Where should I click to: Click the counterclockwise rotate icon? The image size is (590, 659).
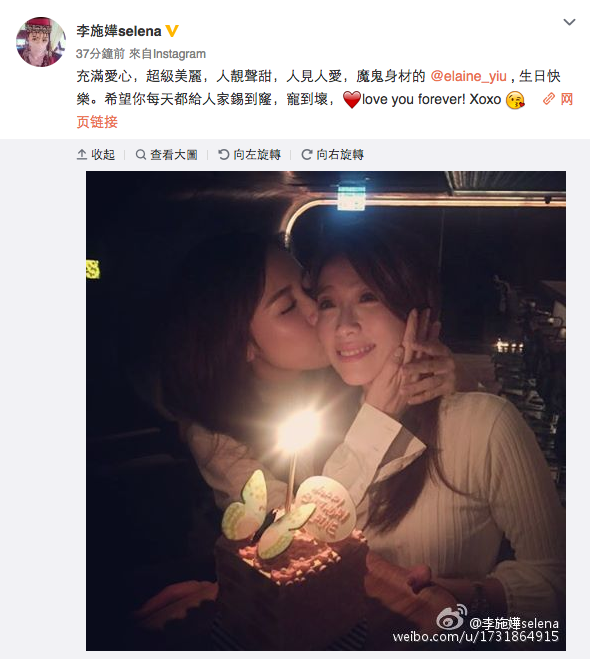(224, 155)
